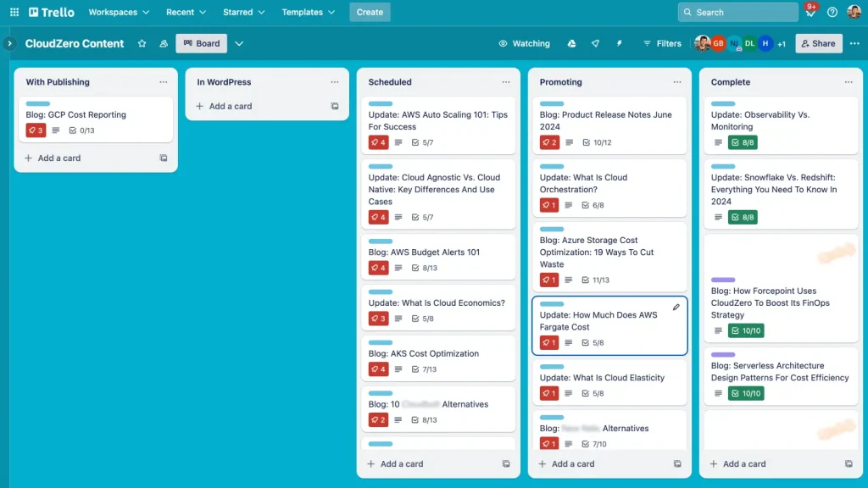Star the CloudZero Content board
868x488 pixels.
(142, 43)
